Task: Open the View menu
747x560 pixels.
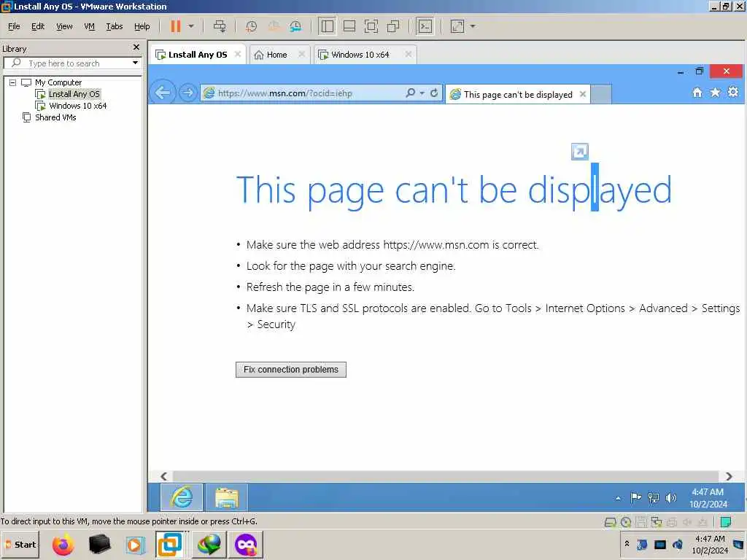Action: pos(64,26)
